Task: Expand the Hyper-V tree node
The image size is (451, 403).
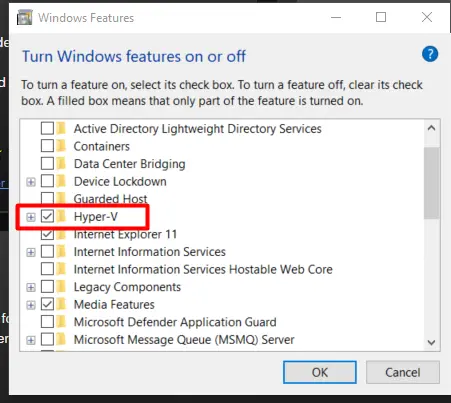Action: (x=31, y=217)
